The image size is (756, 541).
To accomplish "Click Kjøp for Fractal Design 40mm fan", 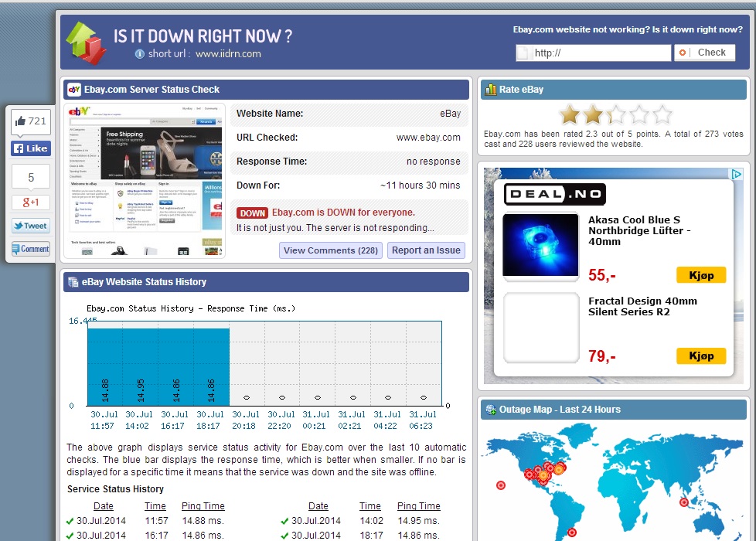I will click(701, 356).
